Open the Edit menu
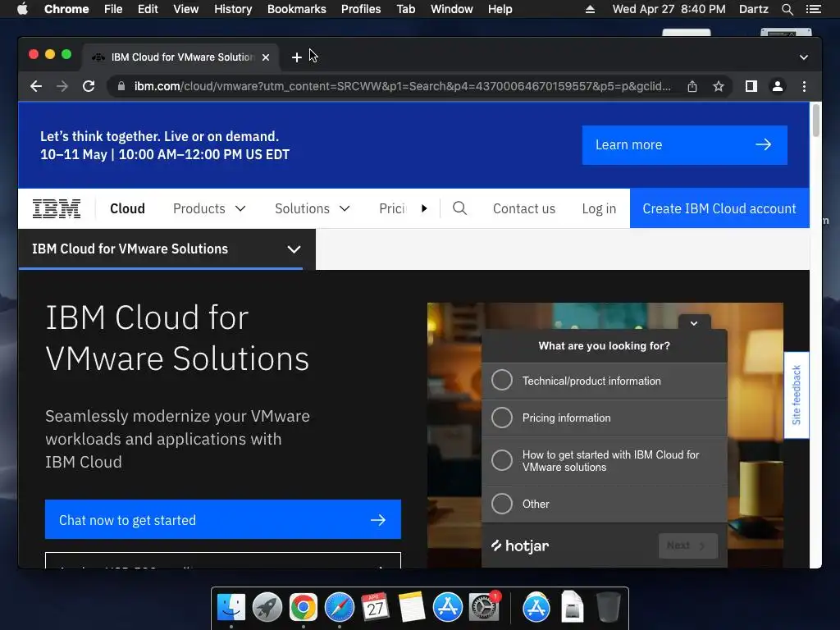 pos(148,9)
